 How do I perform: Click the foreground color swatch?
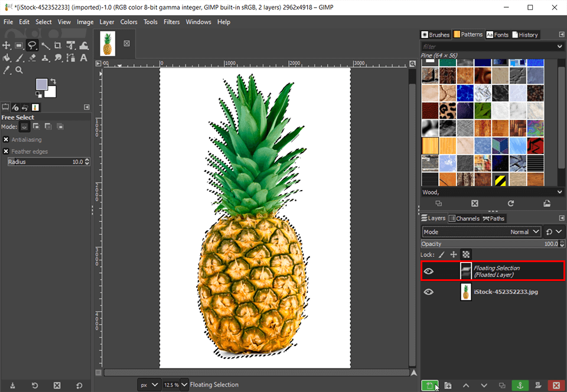tap(42, 84)
